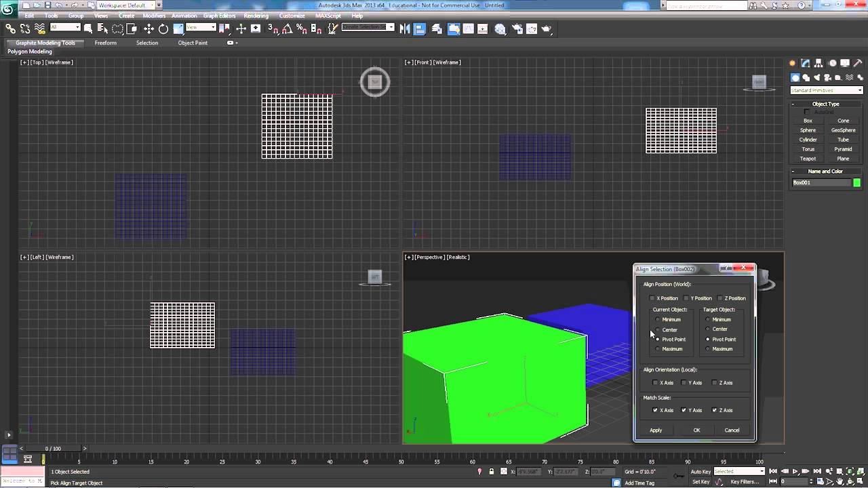Click the Play Animation button
The image size is (868, 488).
[x=795, y=471]
